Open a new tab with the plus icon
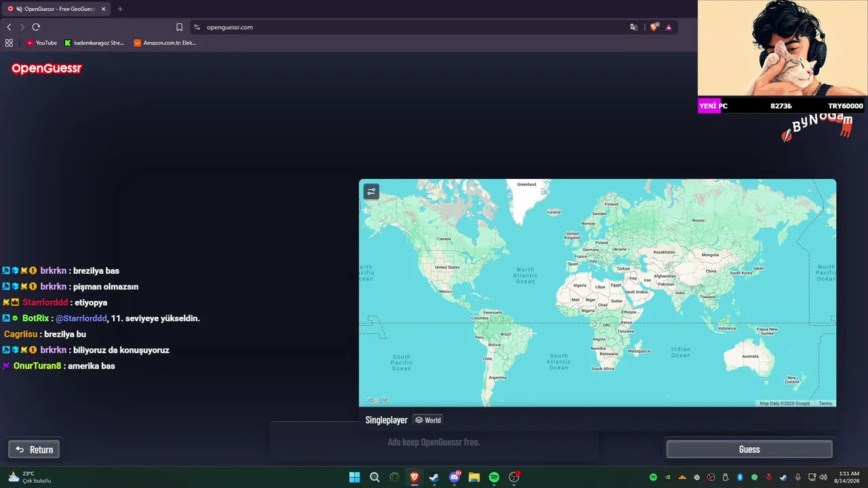This screenshot has height=488, width=868. 120,9
